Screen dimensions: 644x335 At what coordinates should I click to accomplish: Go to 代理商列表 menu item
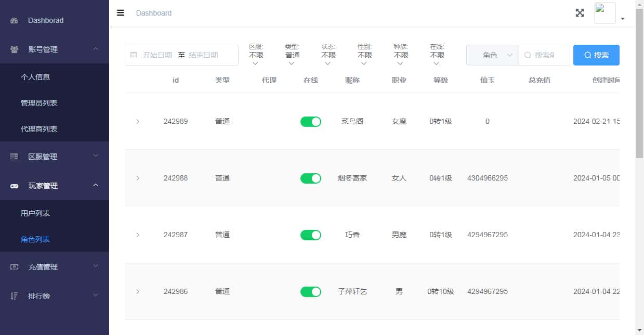[x=39, y=129]
